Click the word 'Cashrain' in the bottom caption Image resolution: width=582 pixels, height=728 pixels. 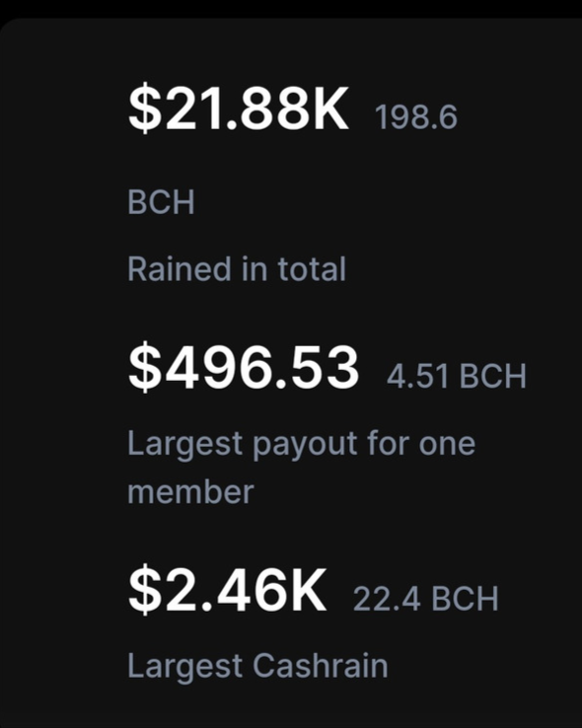pyautogui.click(x=321, y=665)
